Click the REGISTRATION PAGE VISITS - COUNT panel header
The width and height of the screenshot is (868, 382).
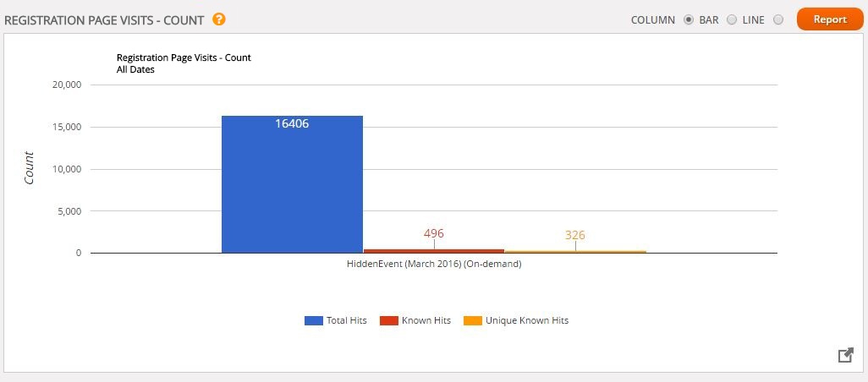point(105,20)
